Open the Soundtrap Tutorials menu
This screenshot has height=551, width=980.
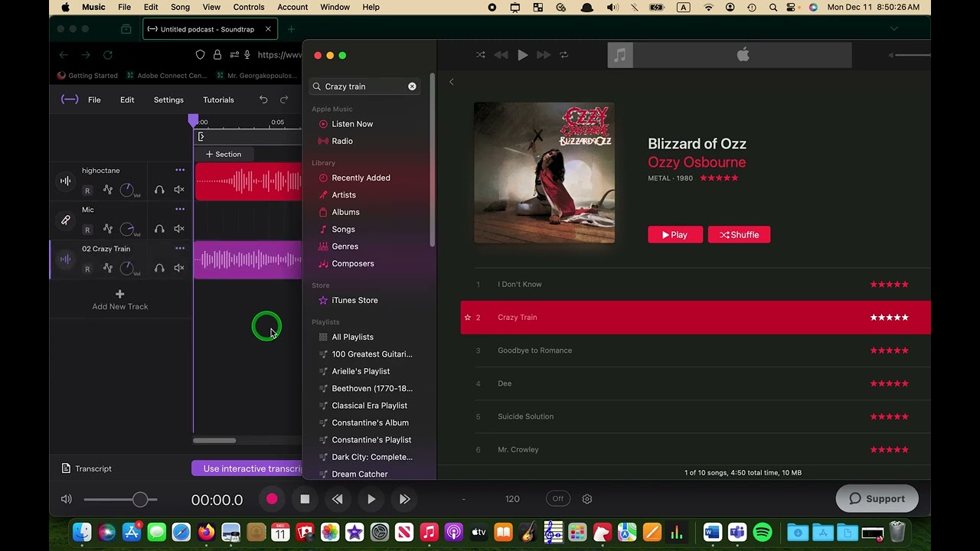click(x=218, y=100)
